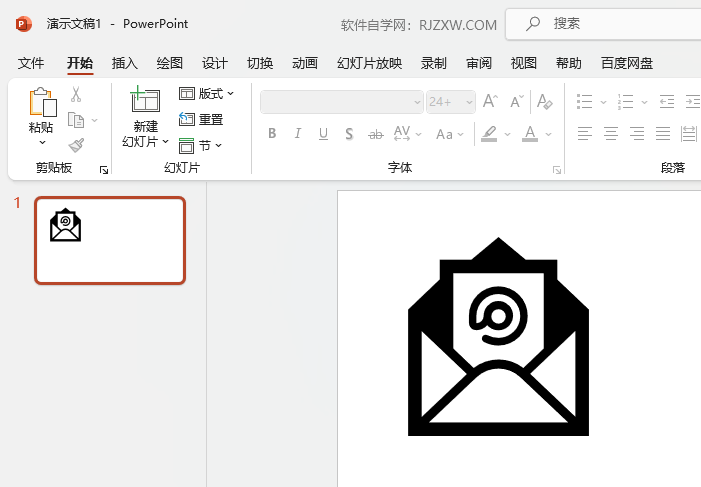
Task: Open View (视图) tab
Action: tap(524, 63)
